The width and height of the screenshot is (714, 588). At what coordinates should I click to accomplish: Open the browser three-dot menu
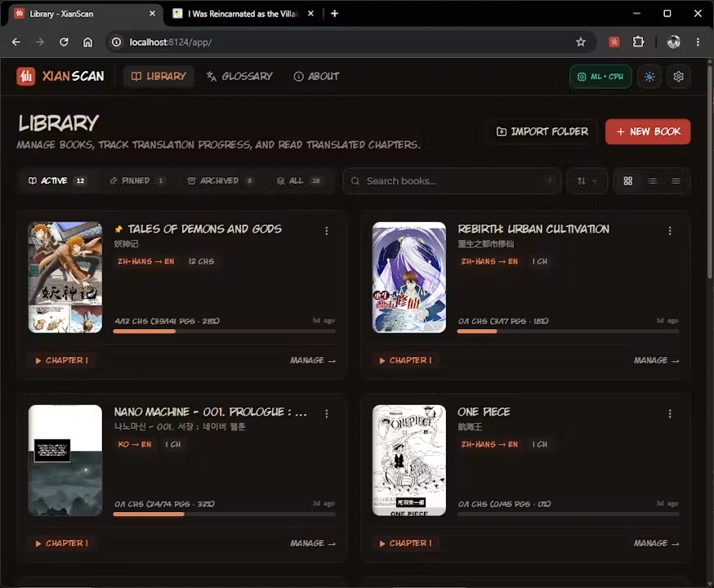click(698, 42)
